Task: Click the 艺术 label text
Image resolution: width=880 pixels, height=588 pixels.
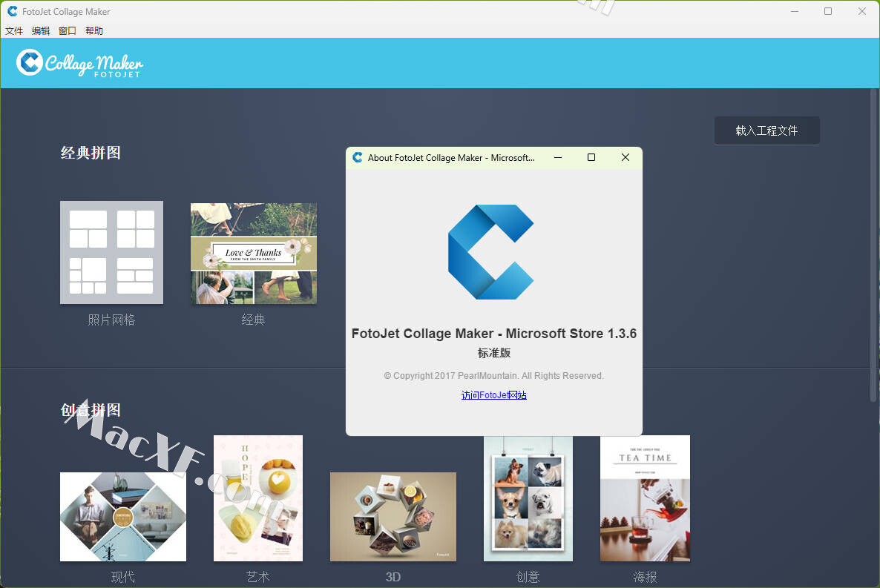Action: [x=258, y=577]
